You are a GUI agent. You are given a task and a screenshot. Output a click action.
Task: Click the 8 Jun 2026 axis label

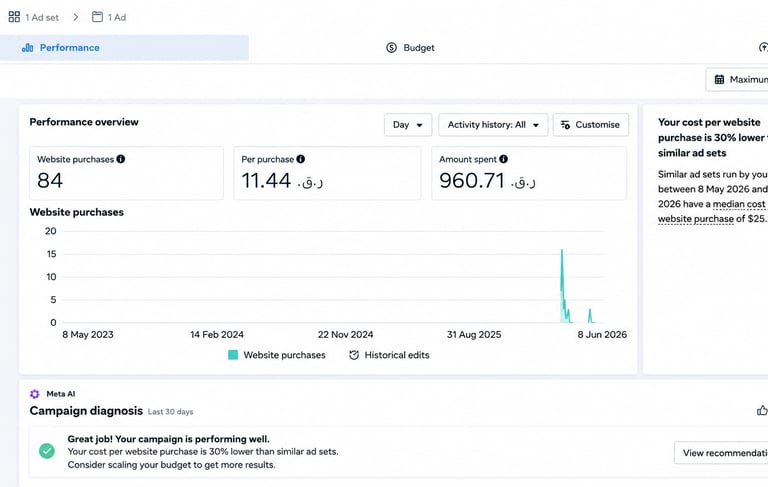click(x=602, y=335)
